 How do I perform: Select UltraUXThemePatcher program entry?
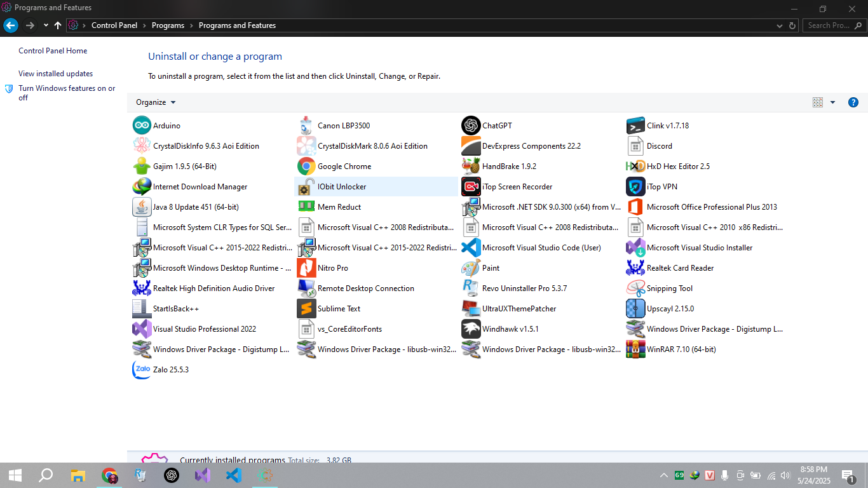click(x=541, y=308)
